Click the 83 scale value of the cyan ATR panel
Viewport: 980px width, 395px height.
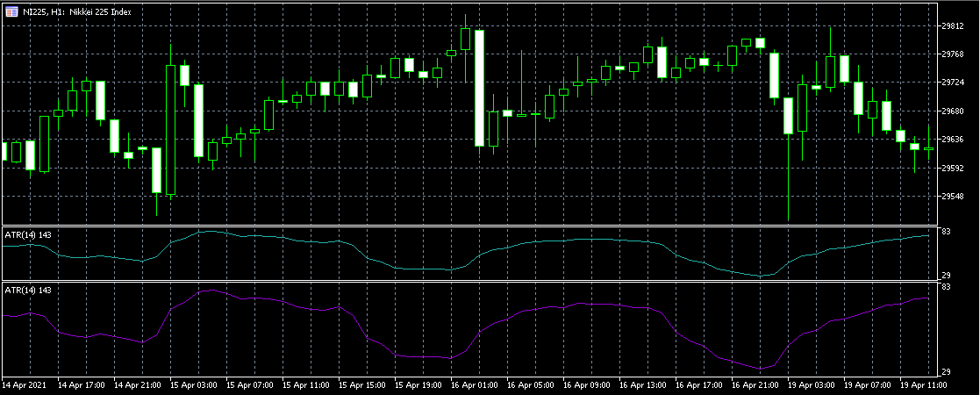tap(947, 232)
